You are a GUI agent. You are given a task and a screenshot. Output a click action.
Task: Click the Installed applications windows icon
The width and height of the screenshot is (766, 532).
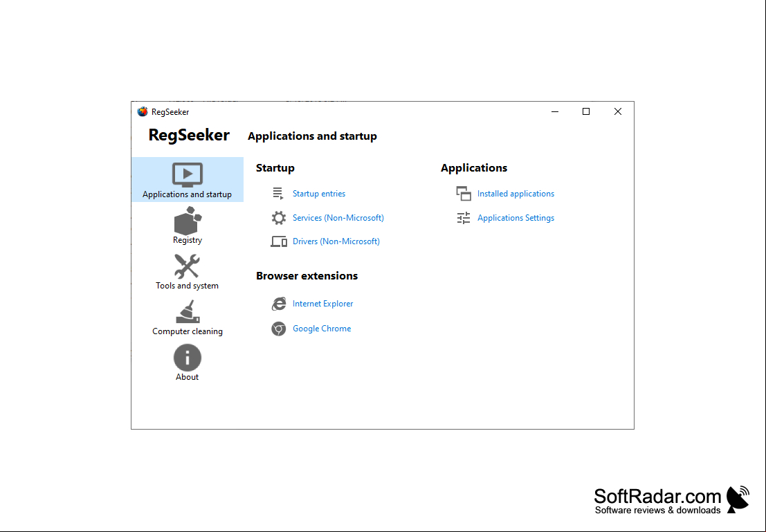tap(463, 194)
